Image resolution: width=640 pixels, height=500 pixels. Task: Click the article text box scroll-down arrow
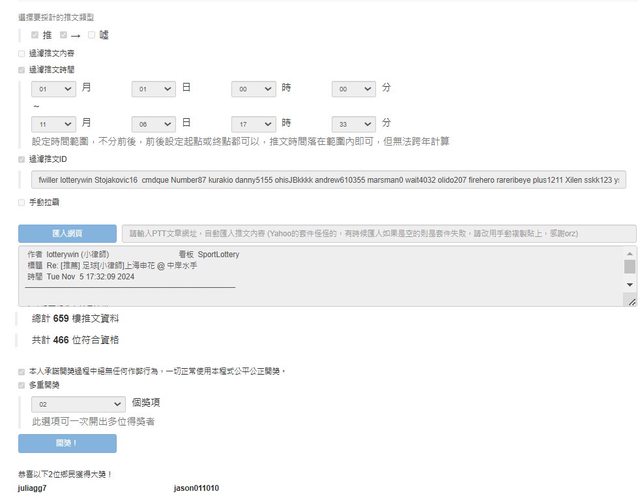coord(630,285)
